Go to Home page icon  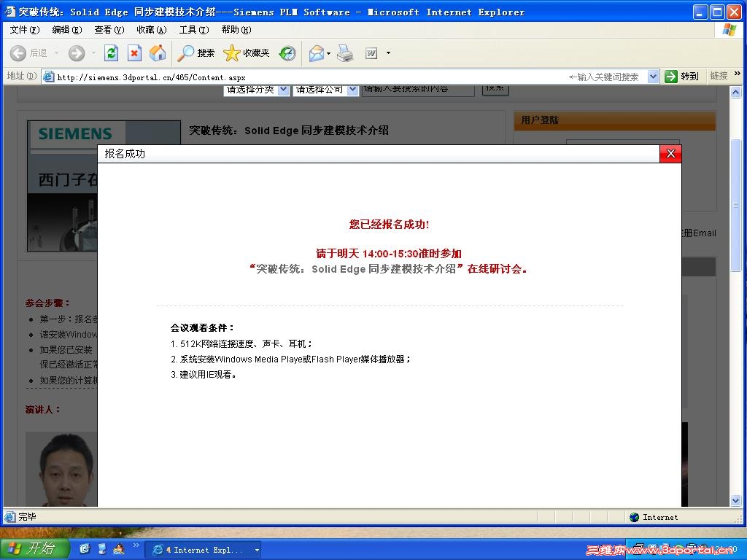(158, 52)
